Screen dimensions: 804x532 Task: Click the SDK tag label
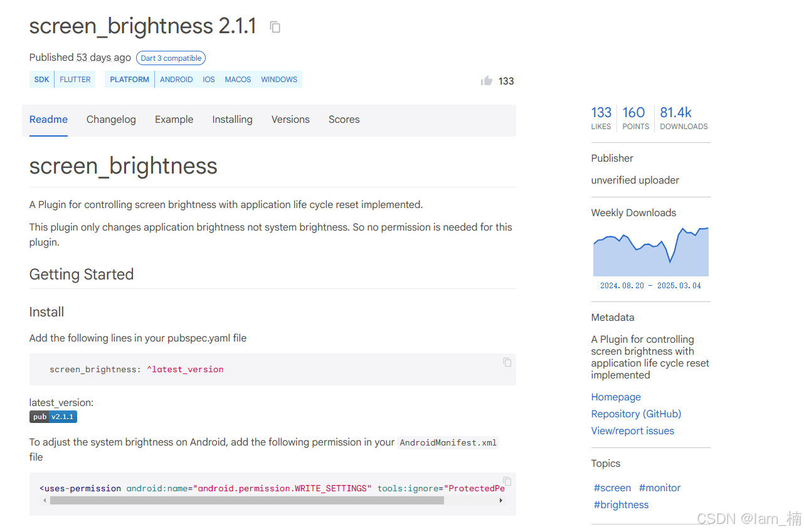(x=42, y=80)
